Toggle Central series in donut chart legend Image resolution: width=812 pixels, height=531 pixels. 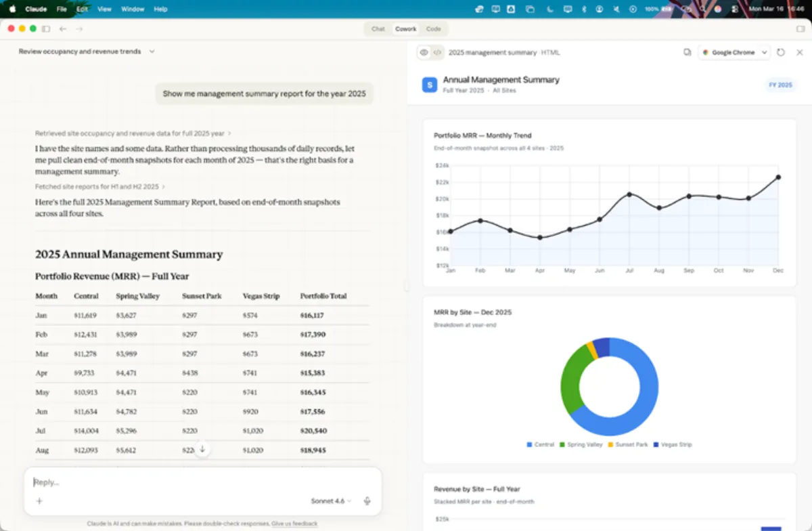[540, 445]
